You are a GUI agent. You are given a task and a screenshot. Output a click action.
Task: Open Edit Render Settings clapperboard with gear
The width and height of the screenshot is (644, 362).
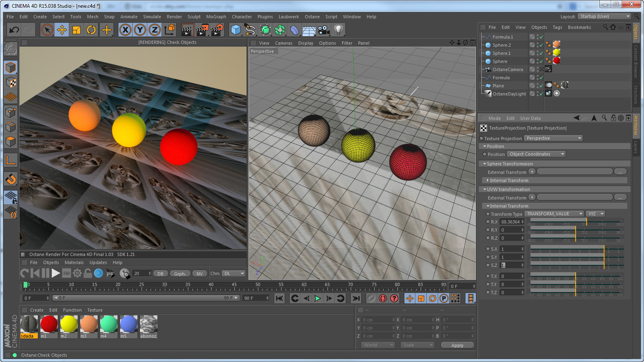pos(217,30)
